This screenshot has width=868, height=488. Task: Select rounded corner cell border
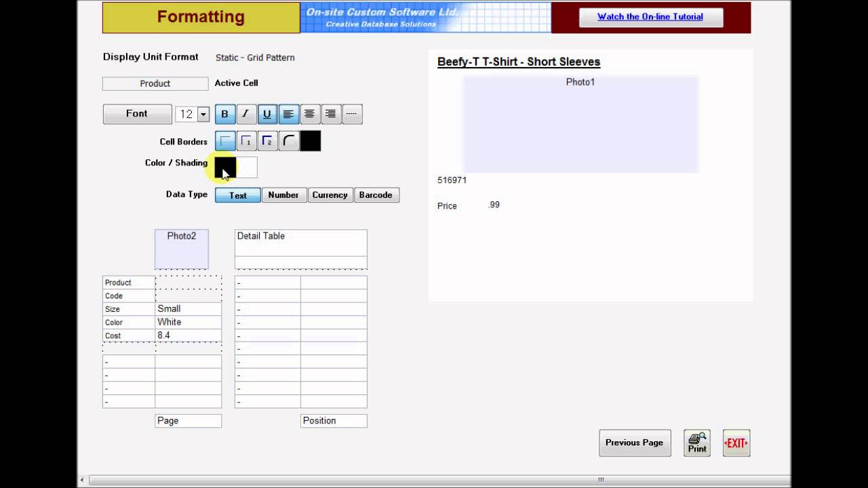point(289,141)
